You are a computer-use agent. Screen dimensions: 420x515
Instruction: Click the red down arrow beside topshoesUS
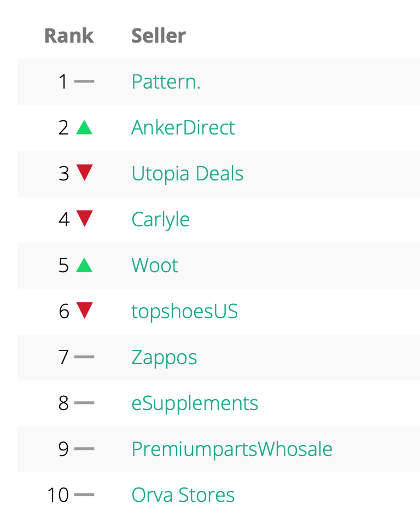coord(84,311)
